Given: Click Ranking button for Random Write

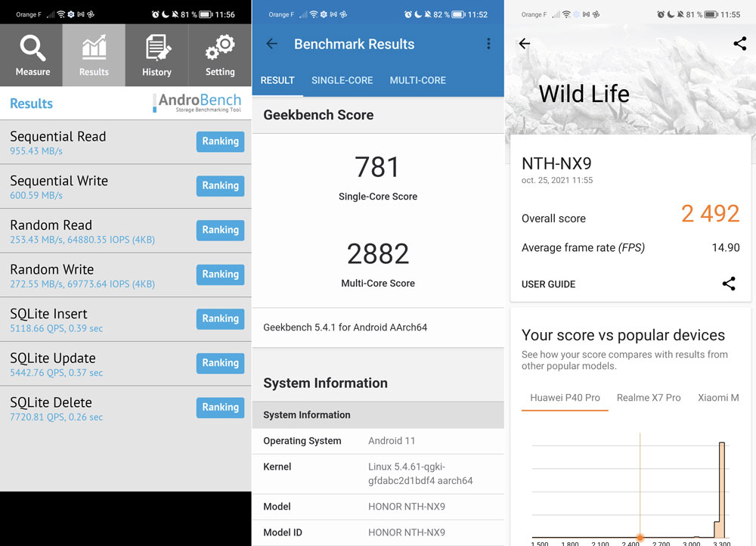Looking at the screenshot, I should pos(220,275).
